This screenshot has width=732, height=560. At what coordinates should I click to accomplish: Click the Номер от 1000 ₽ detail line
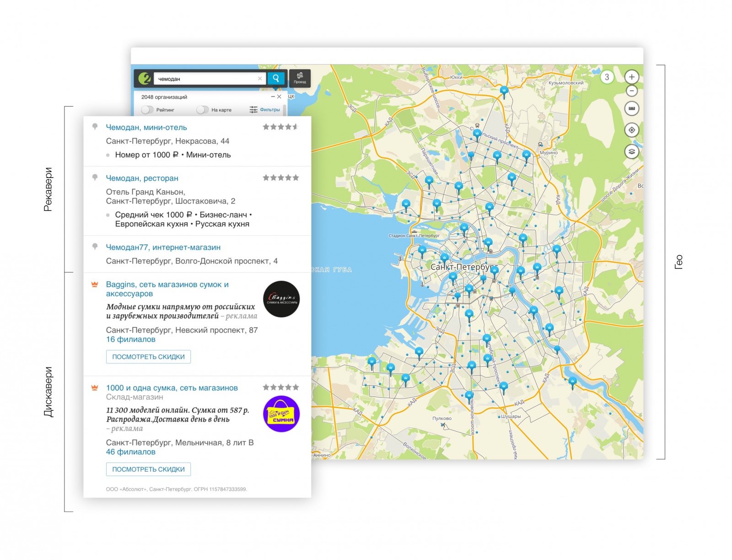pyautogui.click(x=173, y=155)
